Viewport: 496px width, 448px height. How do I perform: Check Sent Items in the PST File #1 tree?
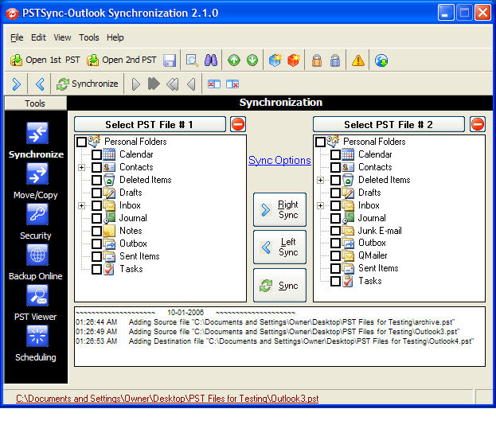click(96, 256)
